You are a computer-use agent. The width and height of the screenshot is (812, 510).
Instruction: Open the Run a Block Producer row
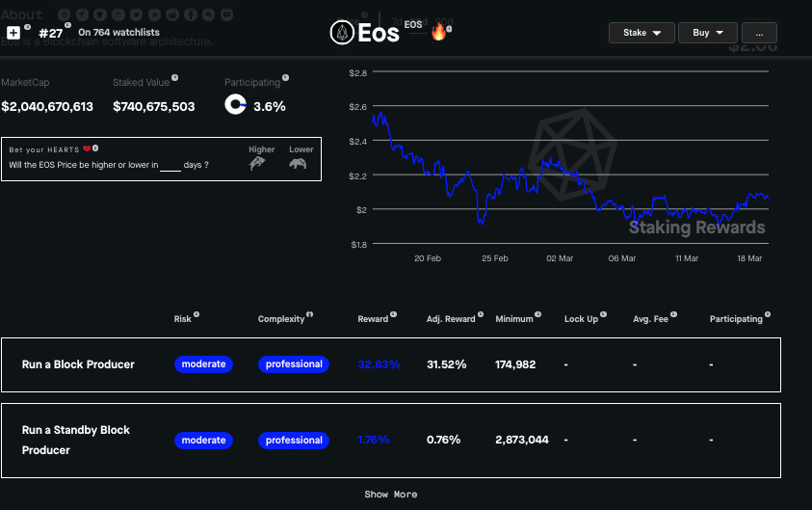click(78, 364)
